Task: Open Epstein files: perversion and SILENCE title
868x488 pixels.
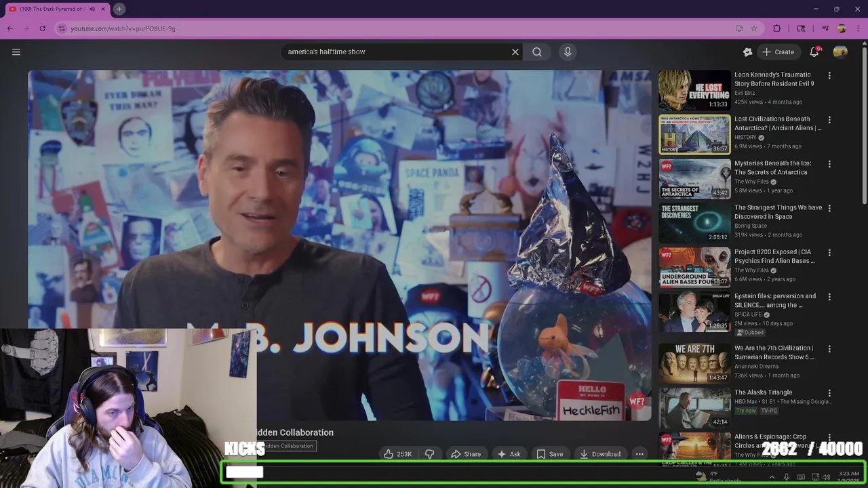Action: (775, 300)
